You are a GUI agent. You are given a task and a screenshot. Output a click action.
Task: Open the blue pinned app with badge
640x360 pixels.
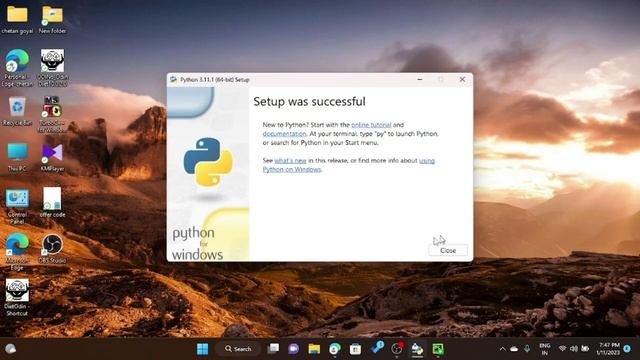tap(377, 348)
